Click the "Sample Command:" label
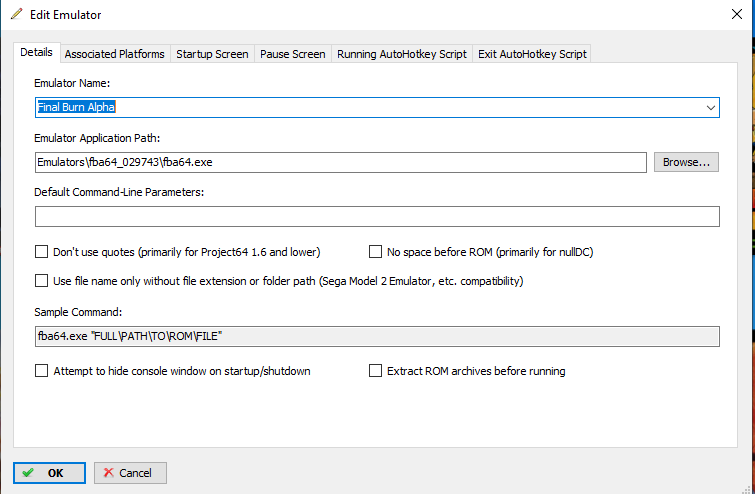 78,312
